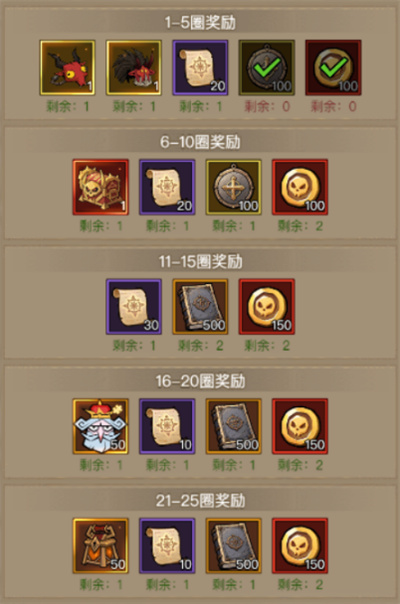Select the skull coin 150 in 21-25圈奖励

tap(300, 546)
